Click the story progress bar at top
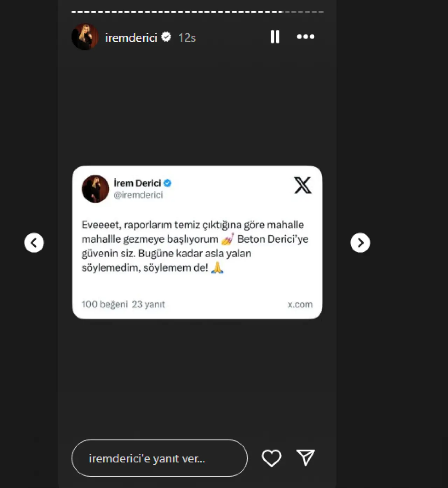Viewport: 448px width, 488px height. [x=197, y=12]
